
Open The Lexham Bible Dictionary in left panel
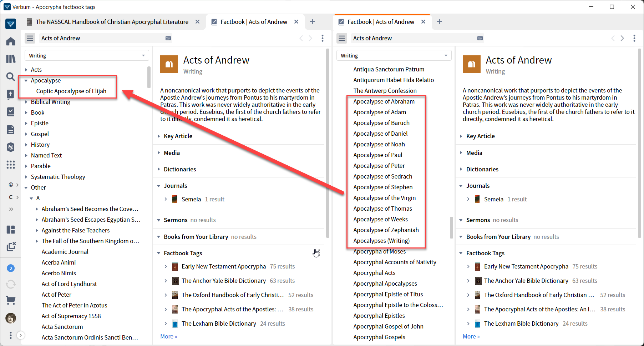coord(219,324)
